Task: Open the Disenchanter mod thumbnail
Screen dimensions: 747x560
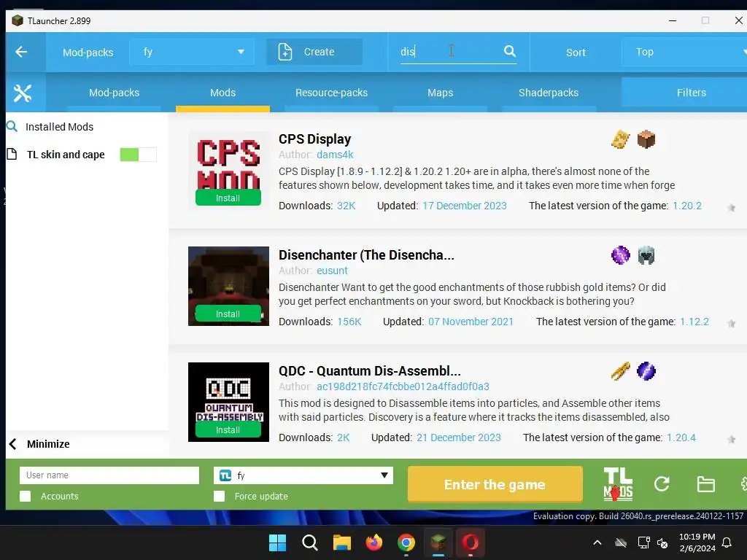Action: 228,286
